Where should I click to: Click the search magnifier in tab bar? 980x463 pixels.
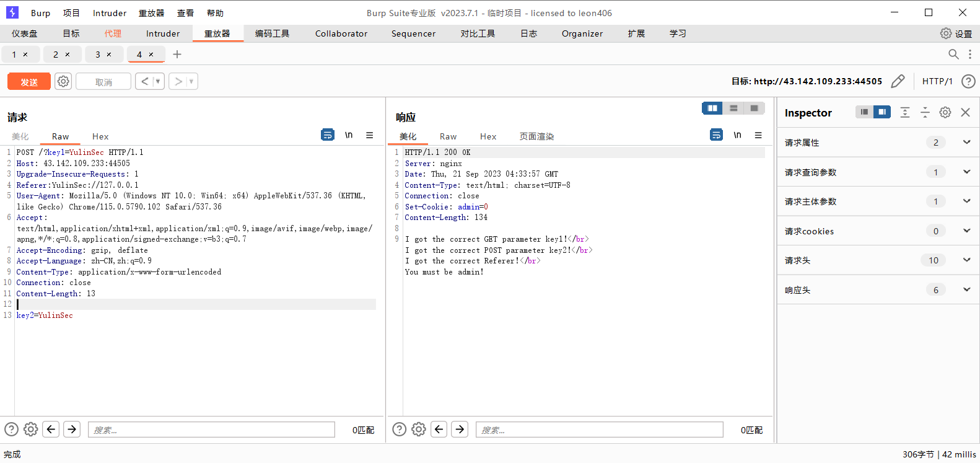[x=953, y=55]
